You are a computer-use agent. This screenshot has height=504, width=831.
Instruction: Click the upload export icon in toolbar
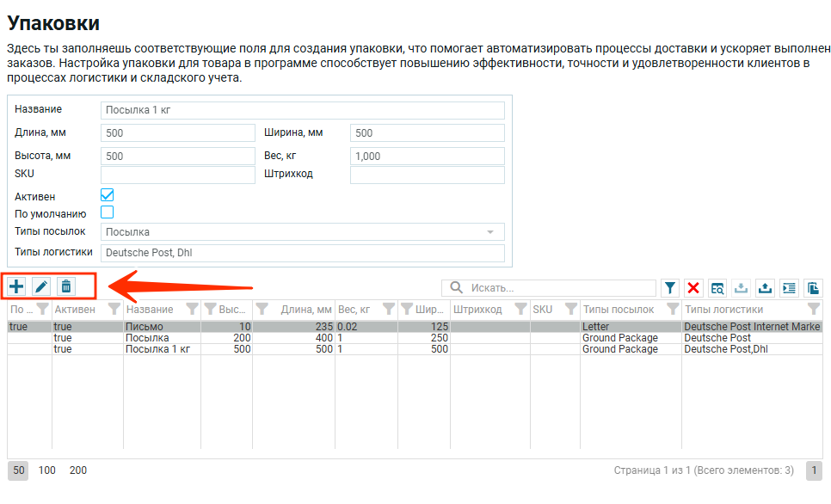tap(765, 288)
